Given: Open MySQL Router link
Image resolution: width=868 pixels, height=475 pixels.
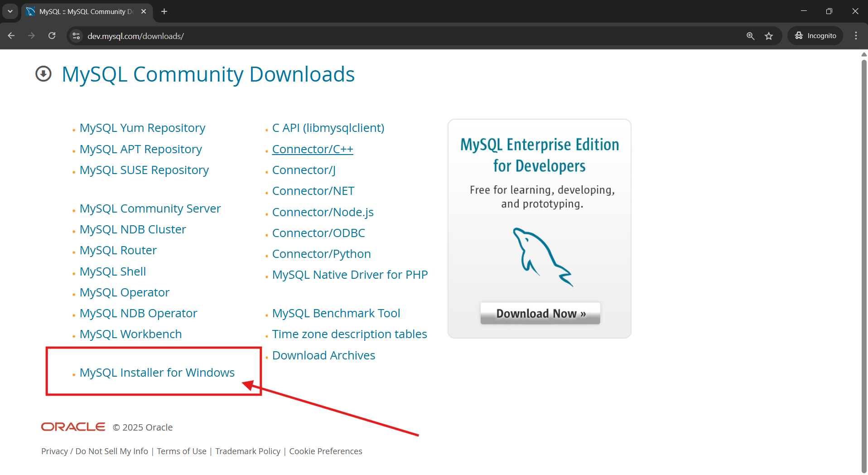Looking at the screenshot, I should 118,250.
